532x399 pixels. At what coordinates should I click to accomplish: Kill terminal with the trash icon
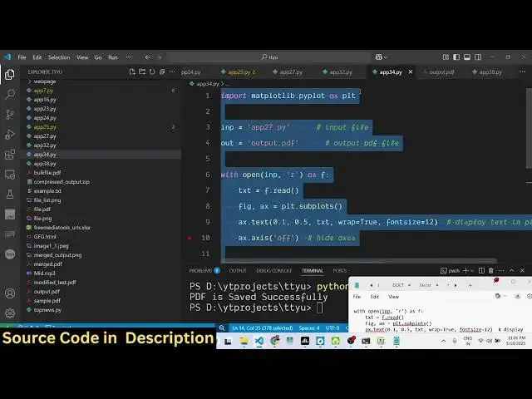point(491,270)
